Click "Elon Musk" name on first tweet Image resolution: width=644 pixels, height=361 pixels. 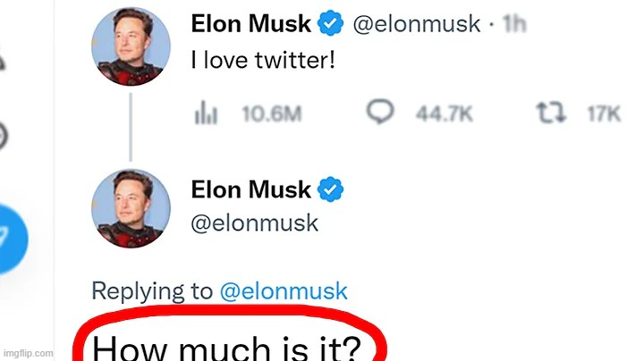(x=251, y=26)
